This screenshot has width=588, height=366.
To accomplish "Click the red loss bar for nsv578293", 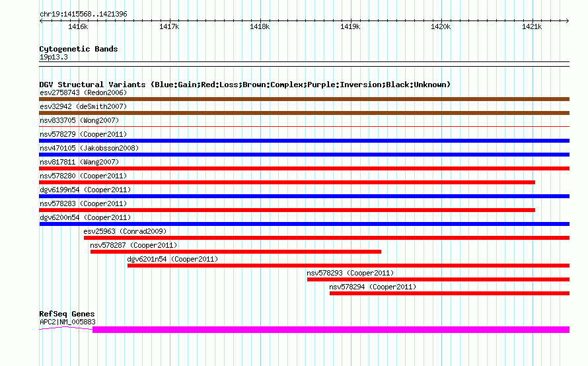I will pyautogui.click(x=439, y=279).
